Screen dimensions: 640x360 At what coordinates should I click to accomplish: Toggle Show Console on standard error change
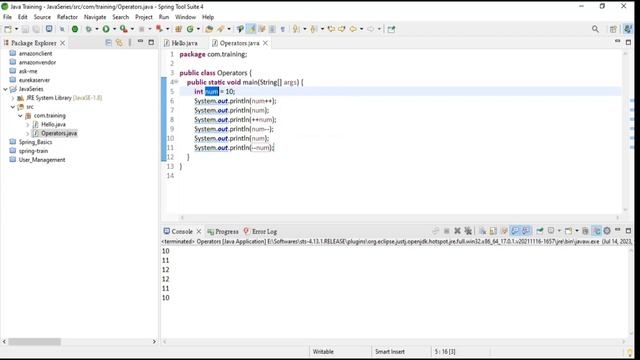[526, 231]
